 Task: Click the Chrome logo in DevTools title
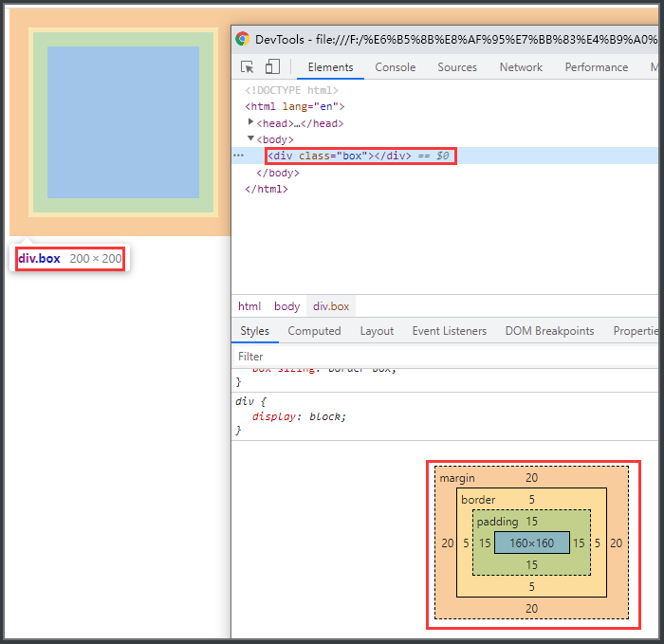(243, 39)
